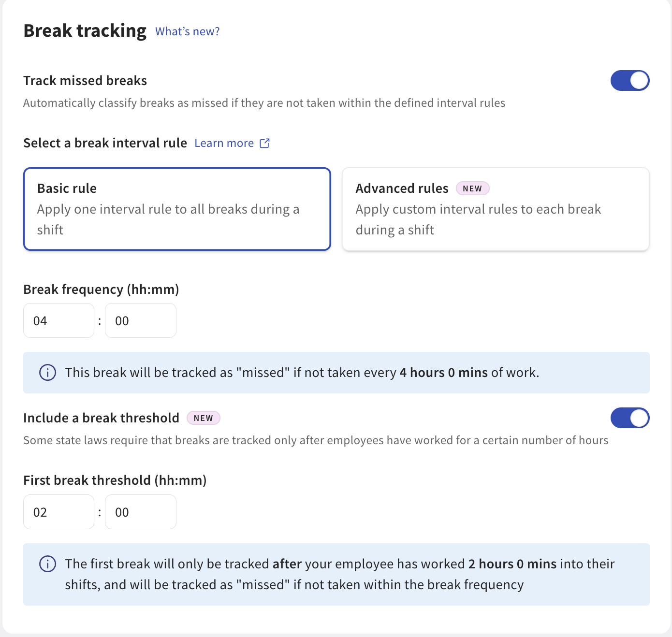Click the First break threshold hours field

tap(58, 512)
